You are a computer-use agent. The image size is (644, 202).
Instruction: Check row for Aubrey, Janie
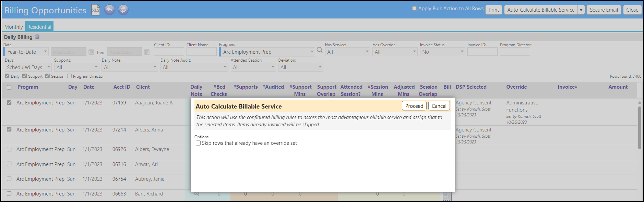(9, 179)
